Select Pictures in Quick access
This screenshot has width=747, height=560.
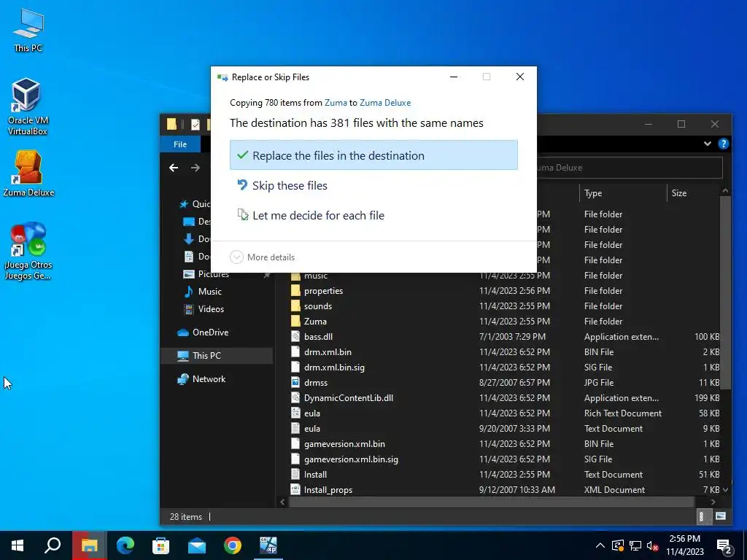[214, 274]
